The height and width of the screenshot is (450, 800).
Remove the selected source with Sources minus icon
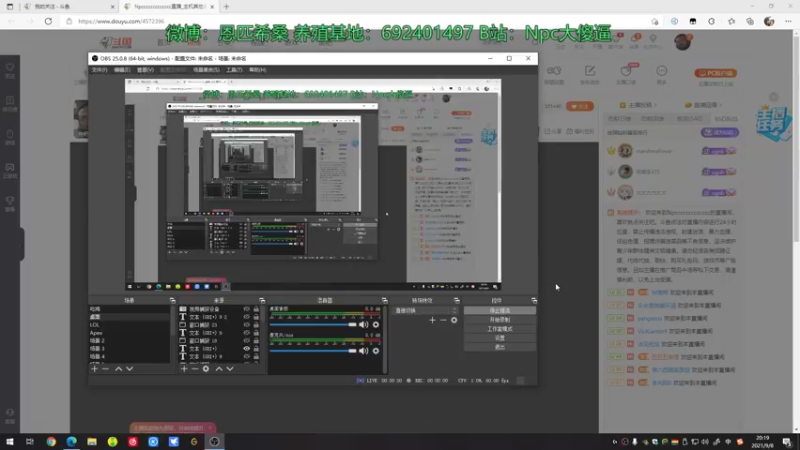tap(195, 368)
